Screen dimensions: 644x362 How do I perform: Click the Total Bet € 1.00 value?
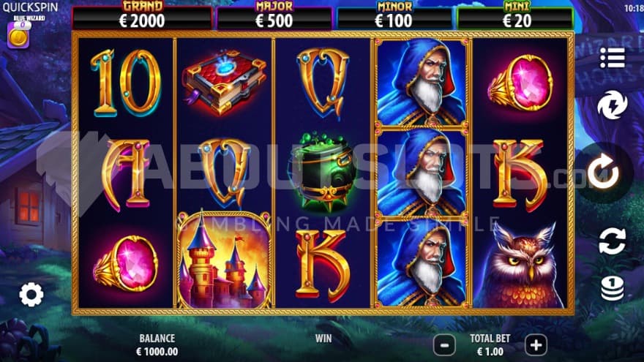[x=490, y=351]
